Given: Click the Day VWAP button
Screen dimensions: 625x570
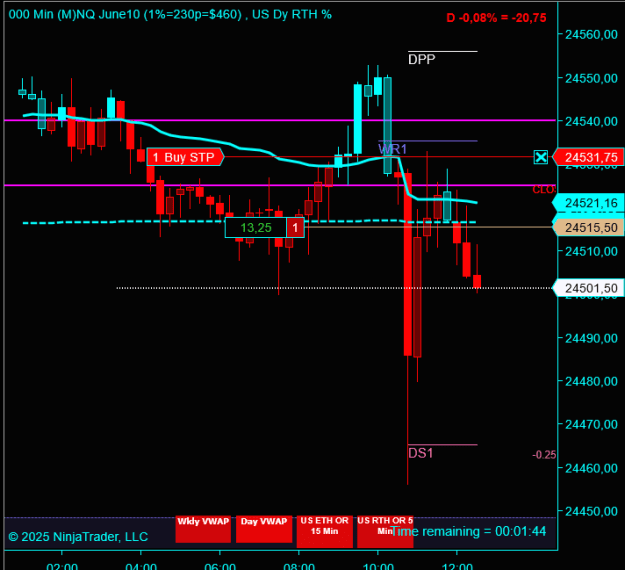Looking at the screenshot, I should click(264, 529).
